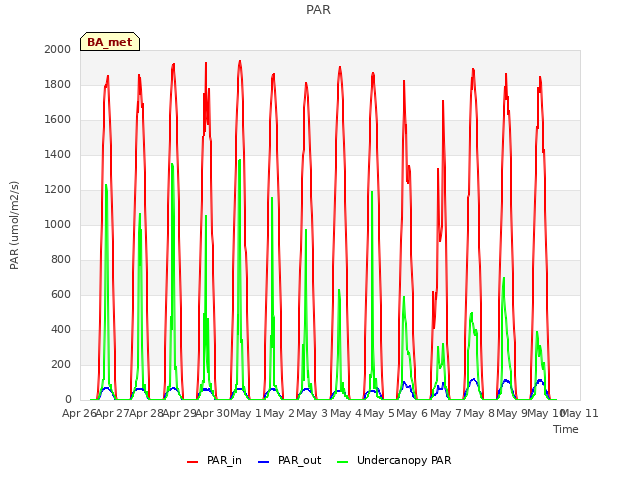
Task: Click the 1200 y-axis tick label
Action: pos(58,189)
